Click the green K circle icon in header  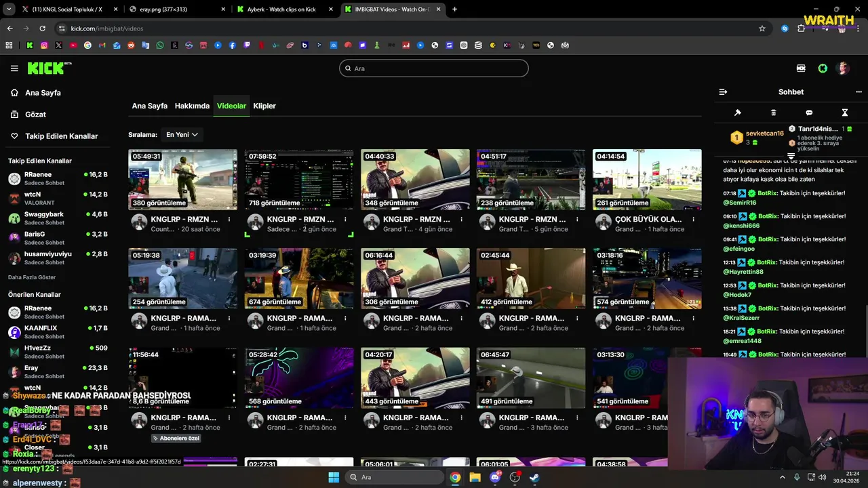click(x=823, y=68)
